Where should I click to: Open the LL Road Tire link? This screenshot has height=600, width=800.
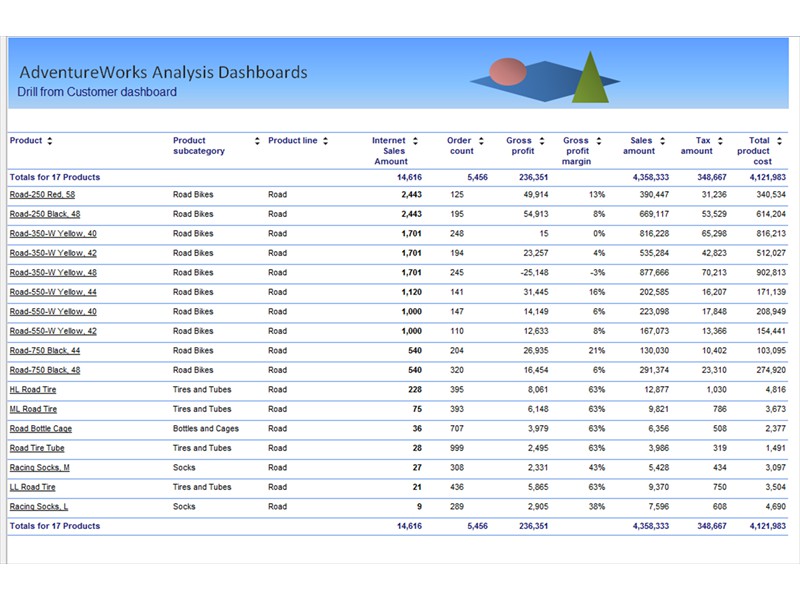click(33, 487)
